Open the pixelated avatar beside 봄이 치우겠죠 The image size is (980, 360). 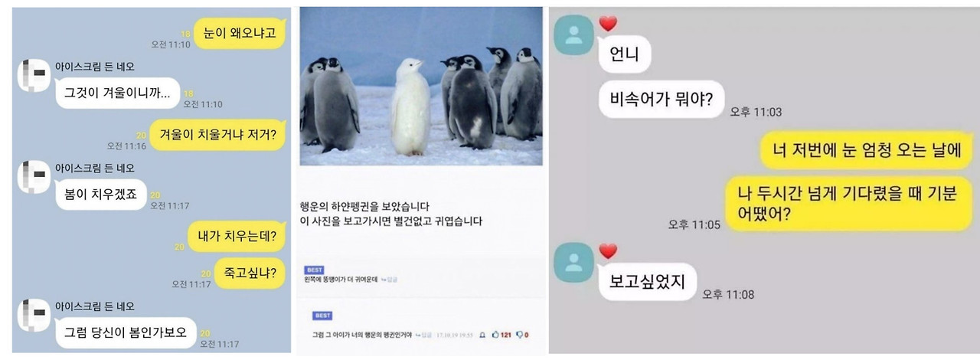pyautogui.click(x=34, y=176)
